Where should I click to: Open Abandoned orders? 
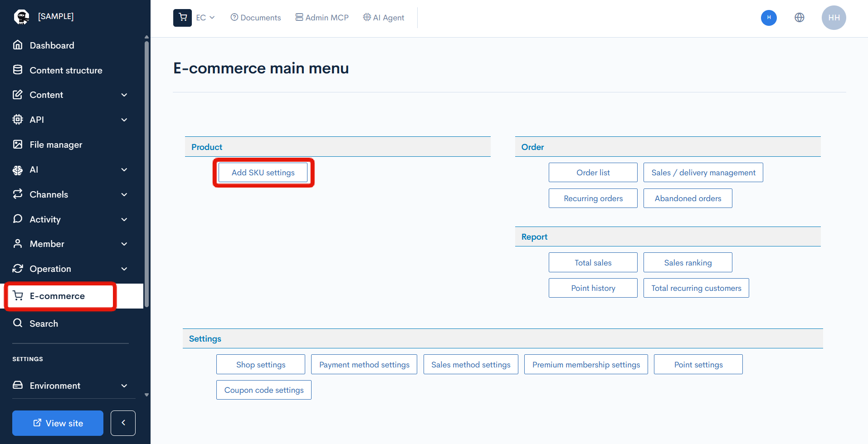[688, 198]
